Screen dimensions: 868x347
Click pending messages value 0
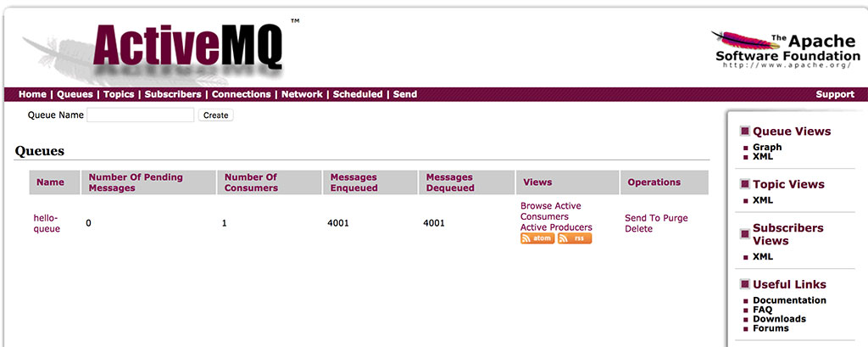(x=88, y=224)
